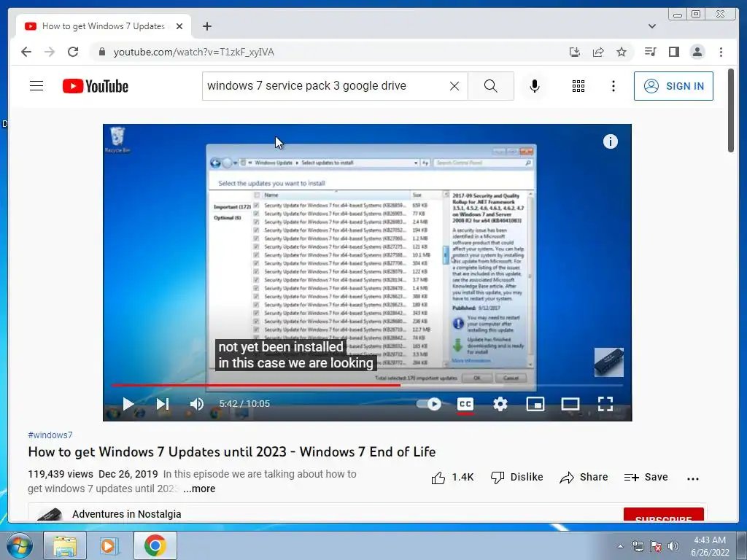Click the browser address bar URL
747x560 pixels.
[193, 52]
